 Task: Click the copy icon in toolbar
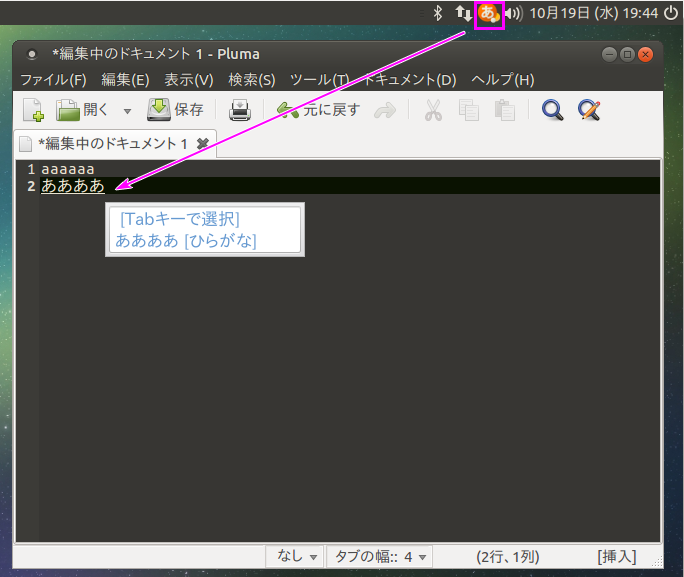pos(469,110)
